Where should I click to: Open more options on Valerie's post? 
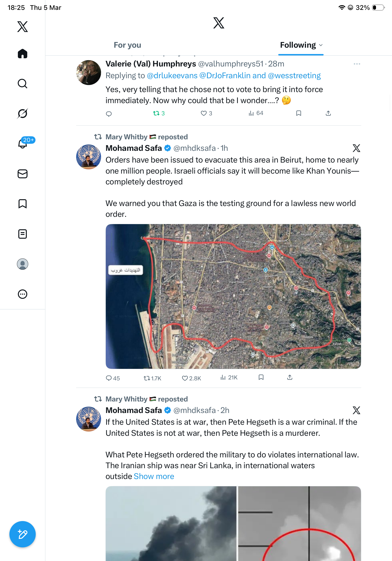coord(357,64)
